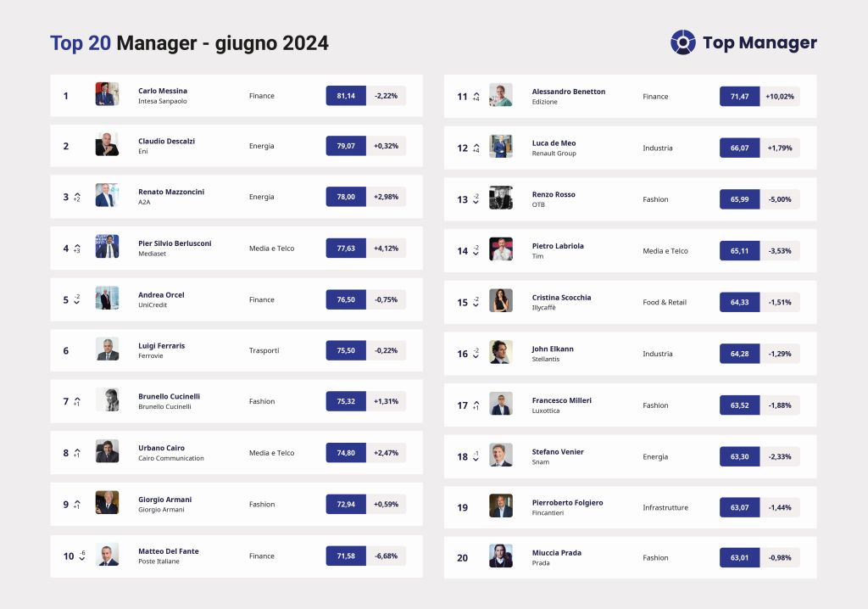
Task: Open Renzo Rosso's profile photo
Action: point(501,198)
